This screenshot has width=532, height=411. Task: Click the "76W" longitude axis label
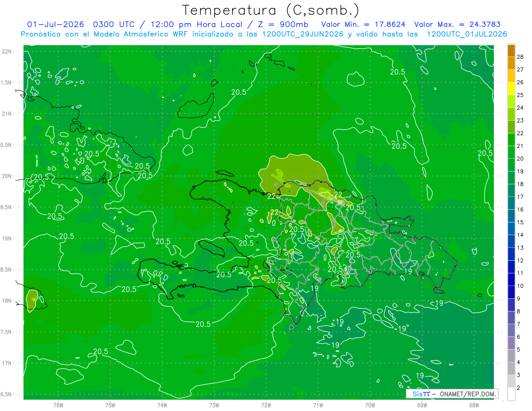pyautogui.click(x=58, y=405)
